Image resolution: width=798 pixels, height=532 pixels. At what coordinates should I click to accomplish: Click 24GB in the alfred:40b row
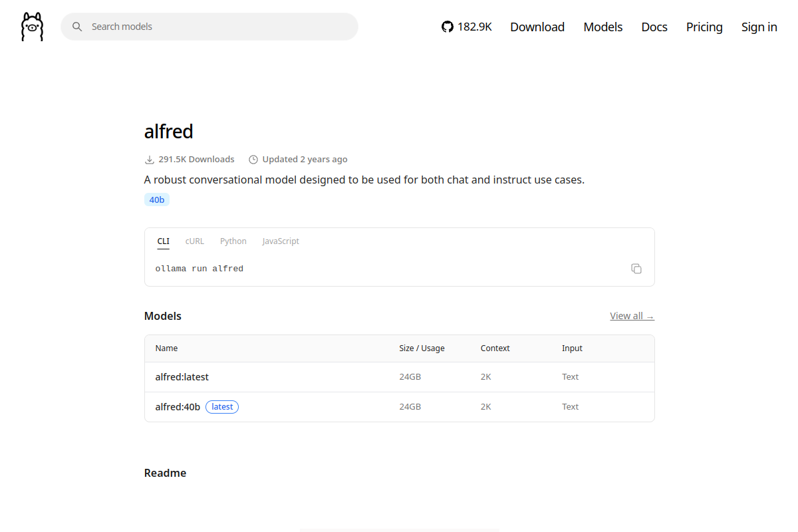[410, 407]
